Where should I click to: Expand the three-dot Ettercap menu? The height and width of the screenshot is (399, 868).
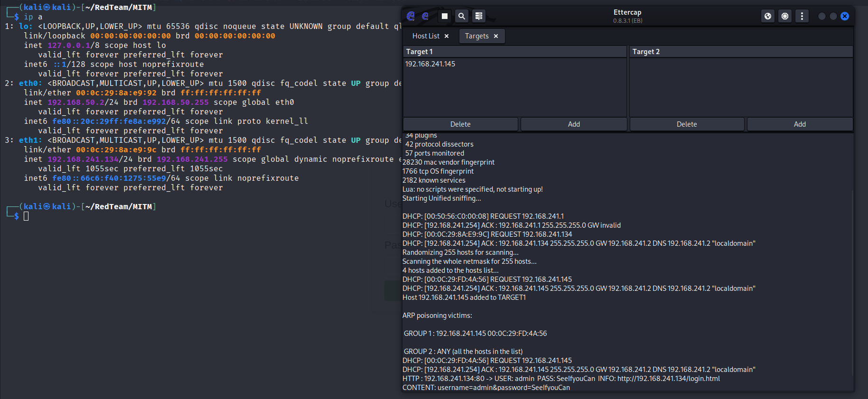[x=802, y=16]
